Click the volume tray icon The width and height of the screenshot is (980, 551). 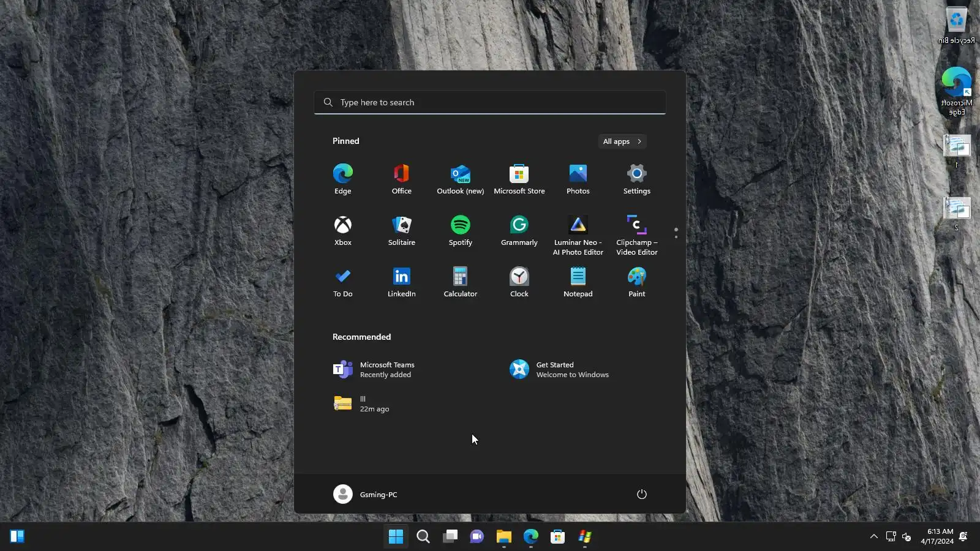tap(907, 537)
